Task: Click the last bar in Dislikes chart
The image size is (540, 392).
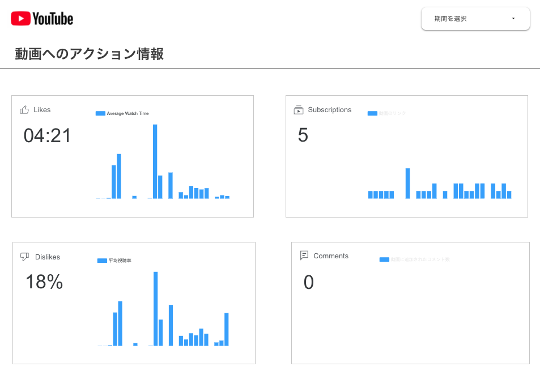Action: [x=227, y=329]
